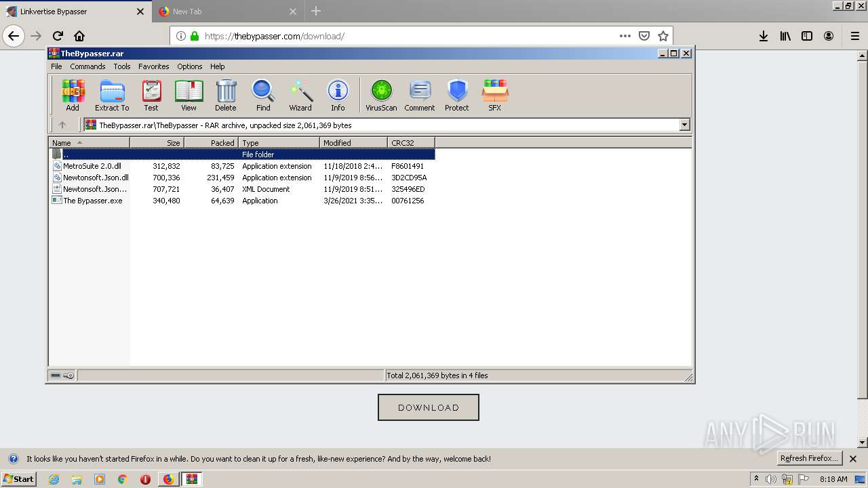The height and width of the screenshot is (488, 868).
Task: Open the Firefox Library
Action: (x=785, y=36)
